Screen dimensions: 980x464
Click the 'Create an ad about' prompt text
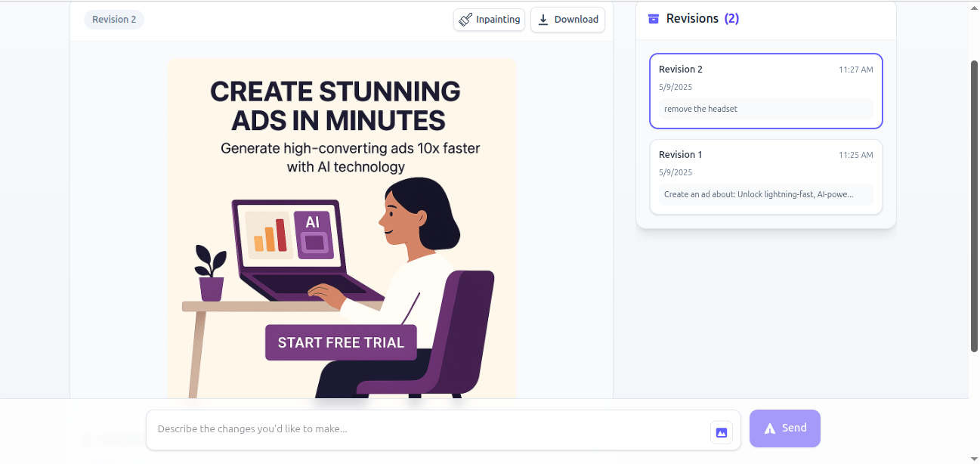tap(759, 194)
